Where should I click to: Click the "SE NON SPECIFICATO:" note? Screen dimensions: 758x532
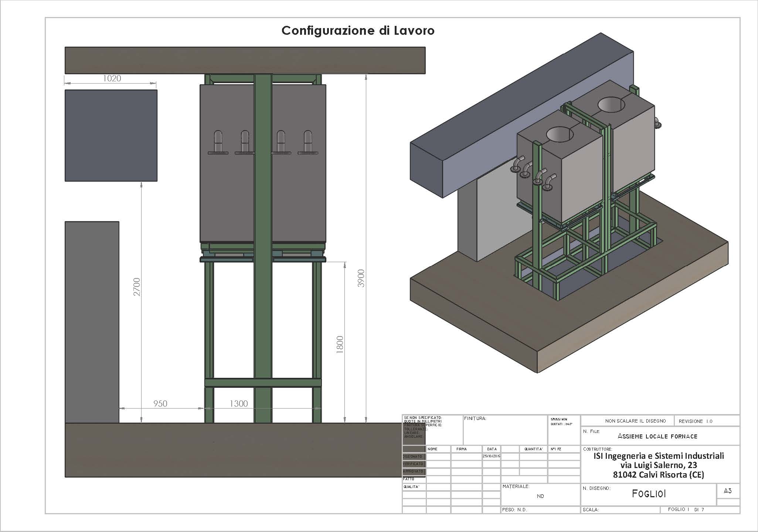pyautogui.click(x=423, y=417)
